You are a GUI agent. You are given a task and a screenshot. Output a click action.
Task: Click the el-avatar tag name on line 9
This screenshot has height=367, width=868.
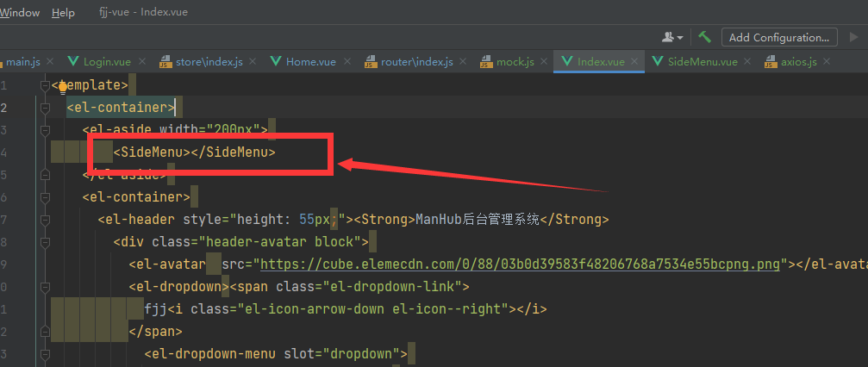pos(171,264)
